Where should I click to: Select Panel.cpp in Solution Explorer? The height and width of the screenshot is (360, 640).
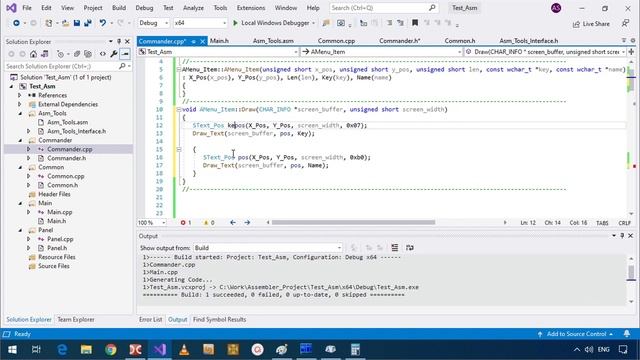point(60,239)
